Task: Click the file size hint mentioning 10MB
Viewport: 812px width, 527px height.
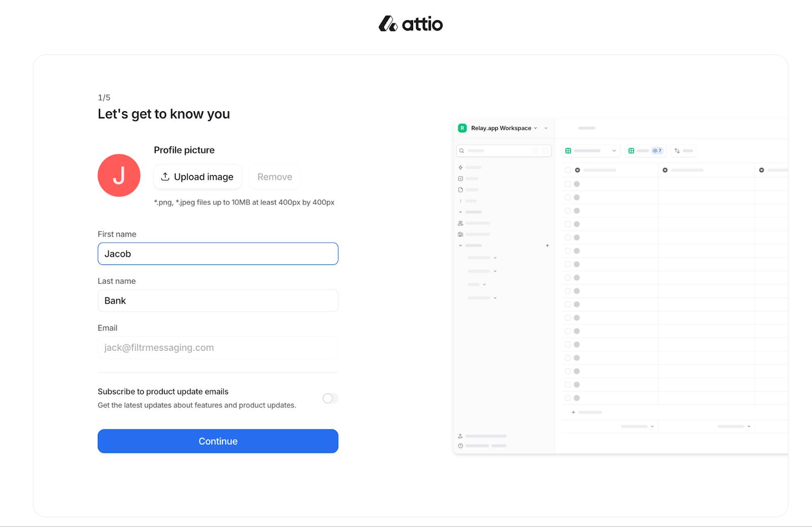Action: coord(244,202)
